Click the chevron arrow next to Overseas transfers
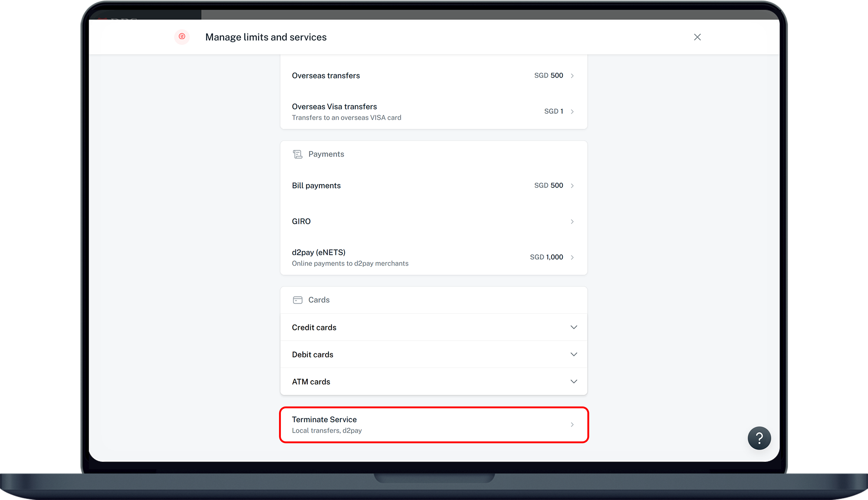This screenshot has height=500, width=868. (572, 76)
